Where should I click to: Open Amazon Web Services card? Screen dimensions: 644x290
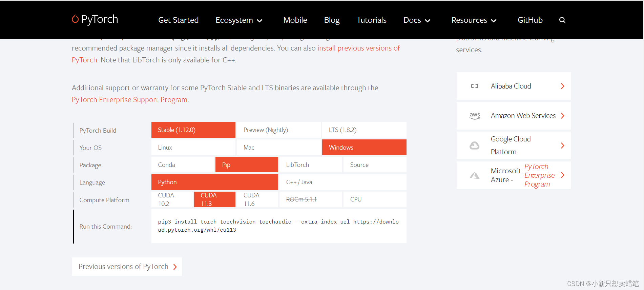pyautogui.click(x=514, y=116)
